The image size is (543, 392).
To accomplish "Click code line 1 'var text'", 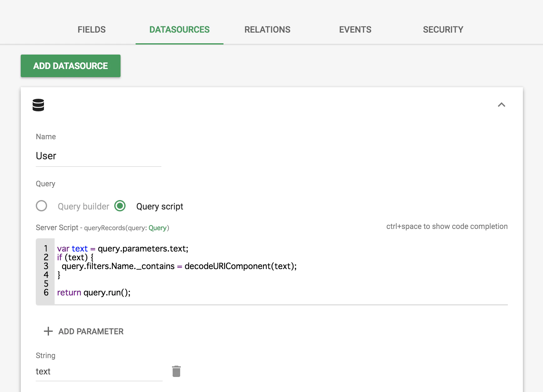I will point(123,249).
